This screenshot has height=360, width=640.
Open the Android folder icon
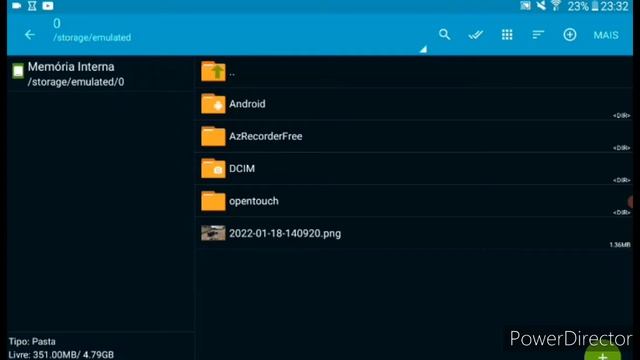(213, 104)
